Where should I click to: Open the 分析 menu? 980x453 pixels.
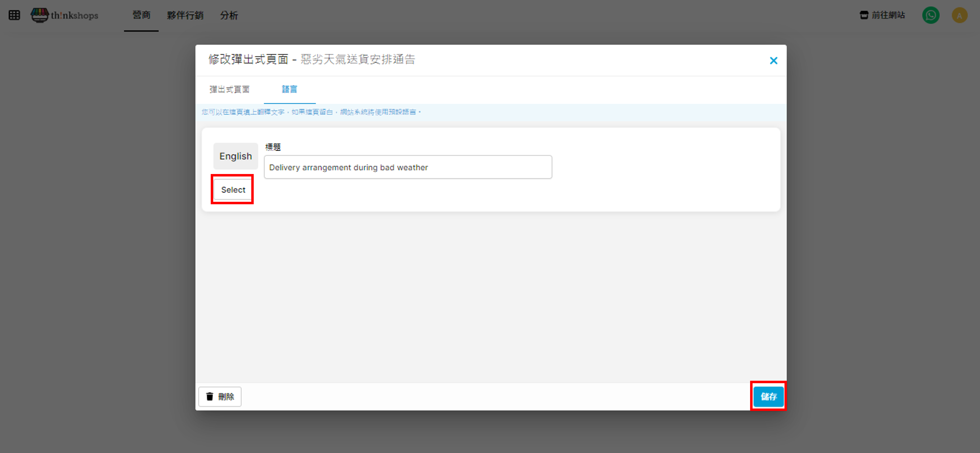229,15
